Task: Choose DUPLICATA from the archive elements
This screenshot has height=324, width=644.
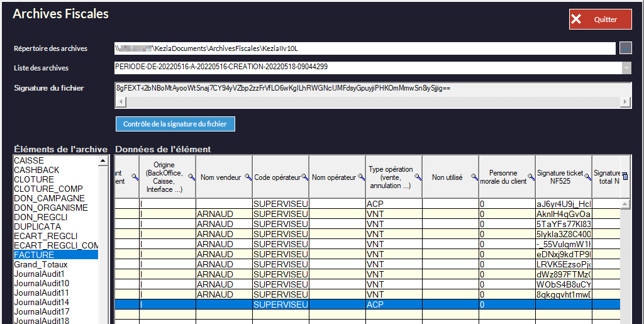Action: click(x=38, y=226)
